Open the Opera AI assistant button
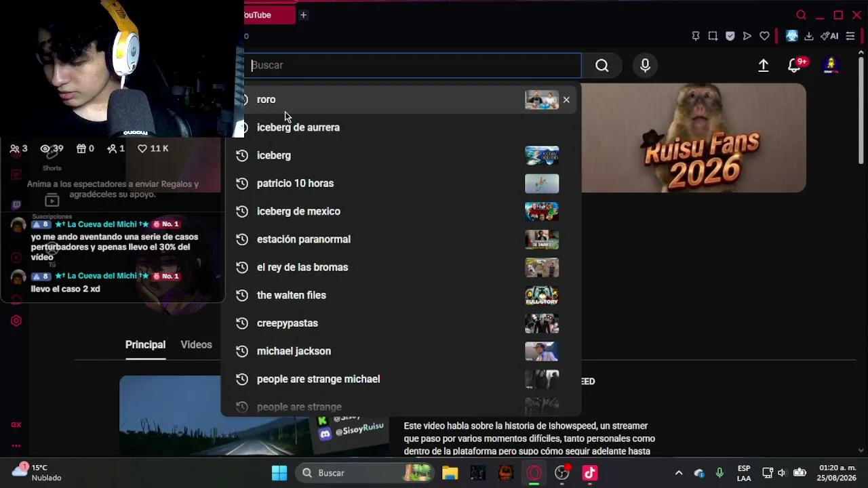This screenshot has width=868, height=488. tap(829, 36)
